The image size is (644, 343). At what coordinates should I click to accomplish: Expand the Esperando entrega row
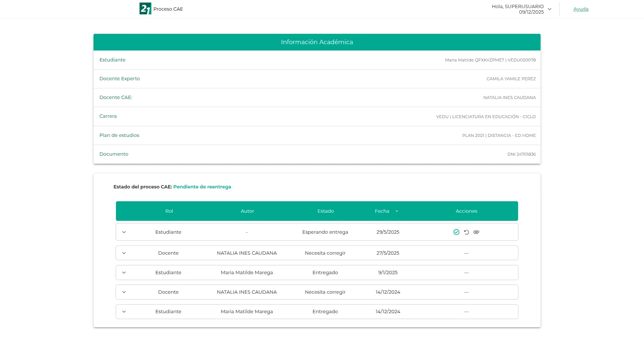click(124, 232)
